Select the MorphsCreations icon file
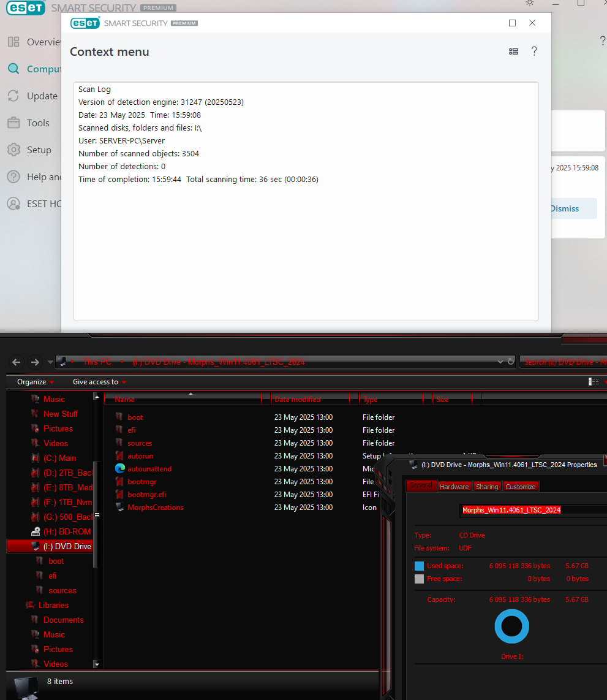Screen dimensions: 607x700 point(120,507)
